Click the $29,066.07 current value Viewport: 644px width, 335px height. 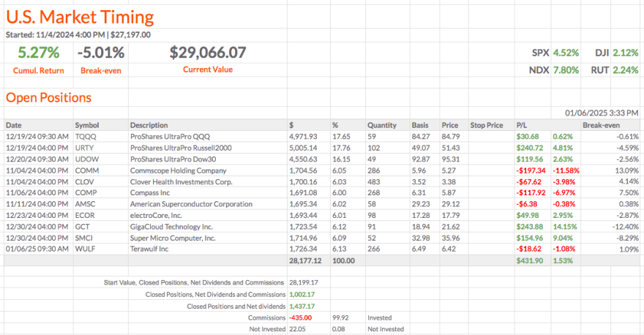coord(208,53)
